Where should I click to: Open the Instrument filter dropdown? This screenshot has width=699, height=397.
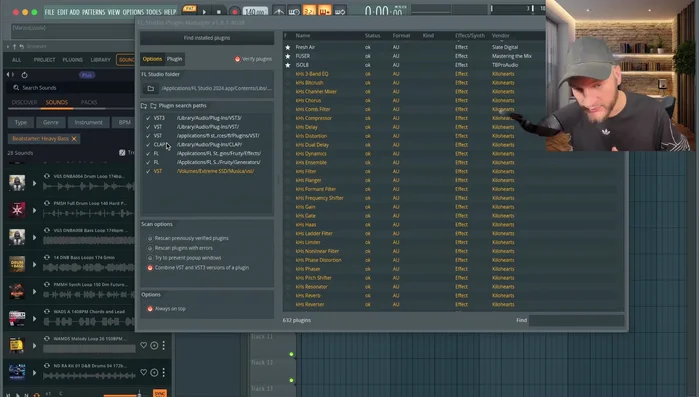[x=88, y=123]
